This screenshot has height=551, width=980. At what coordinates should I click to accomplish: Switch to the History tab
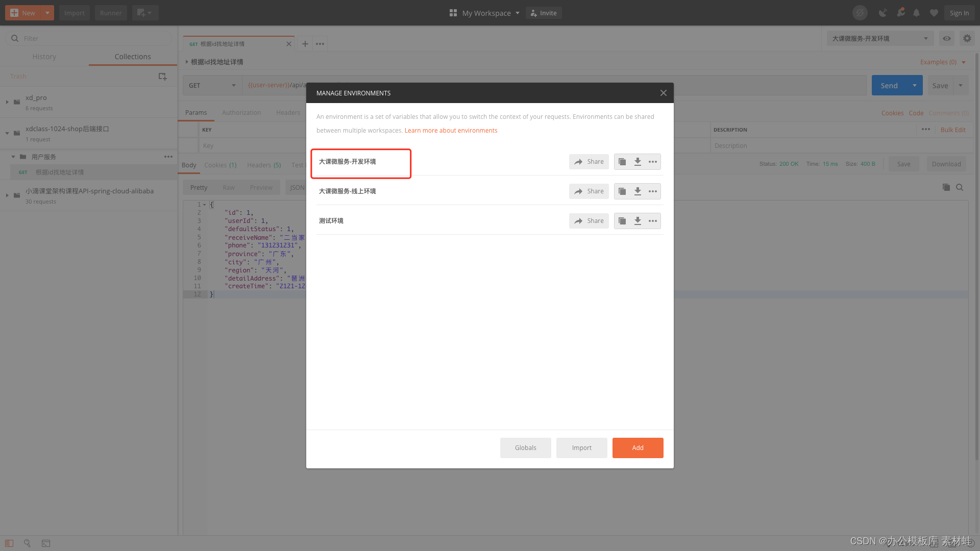tap(44, 57)
